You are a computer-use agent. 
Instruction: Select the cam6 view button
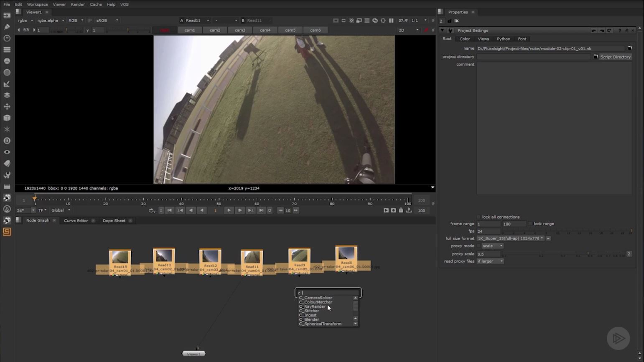coord(316,30)
